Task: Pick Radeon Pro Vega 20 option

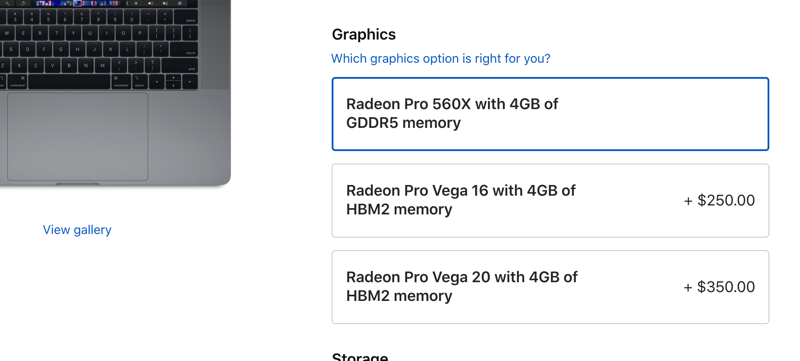Action: pos(550,287)
